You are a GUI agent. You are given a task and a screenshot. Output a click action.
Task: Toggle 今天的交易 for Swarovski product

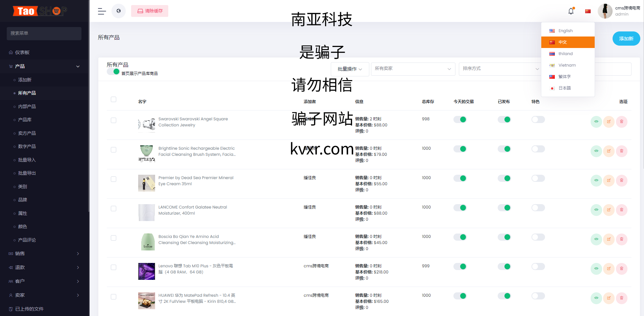click(460, 119)
